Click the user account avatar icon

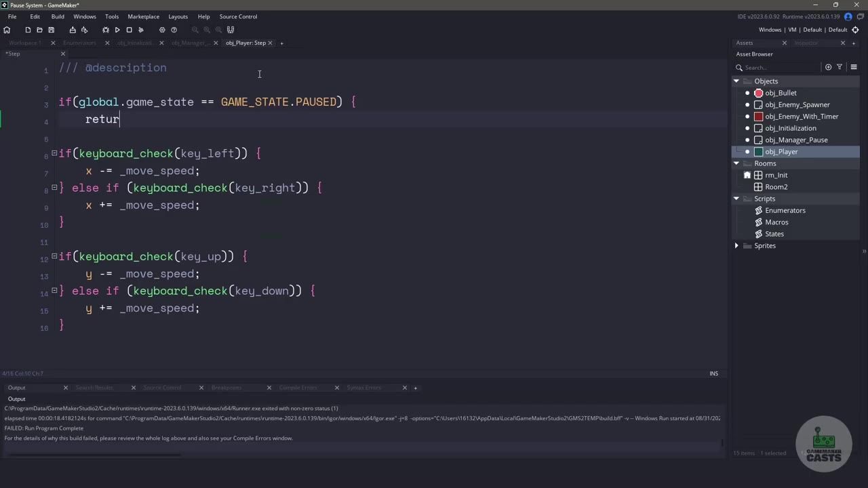coord(848,16)
